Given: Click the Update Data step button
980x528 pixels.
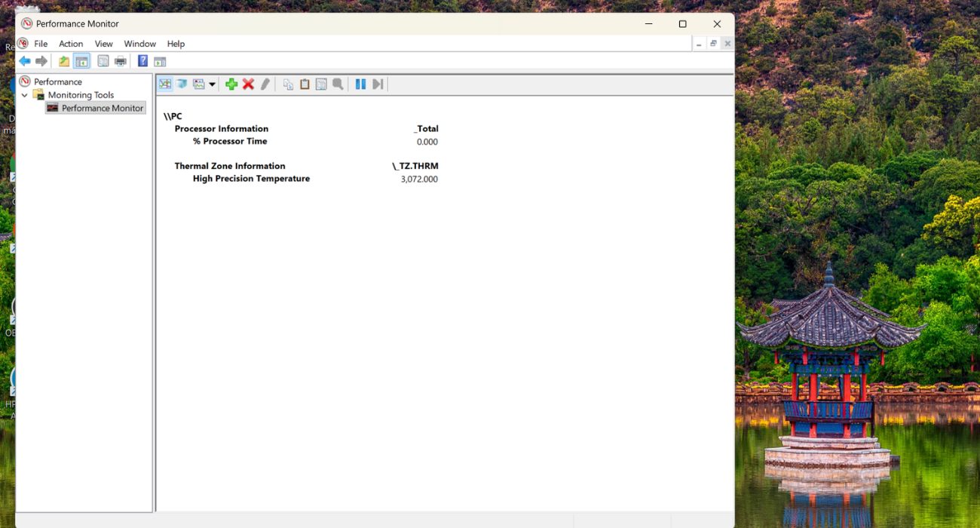Looking at the screenshot, I should [378, 84].
